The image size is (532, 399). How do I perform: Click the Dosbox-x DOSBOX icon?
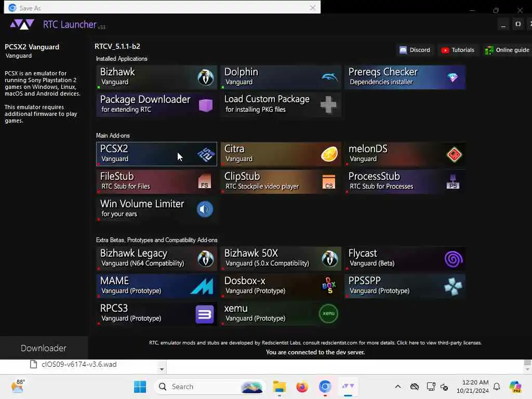pyautogui.click(x=329, y=286)
